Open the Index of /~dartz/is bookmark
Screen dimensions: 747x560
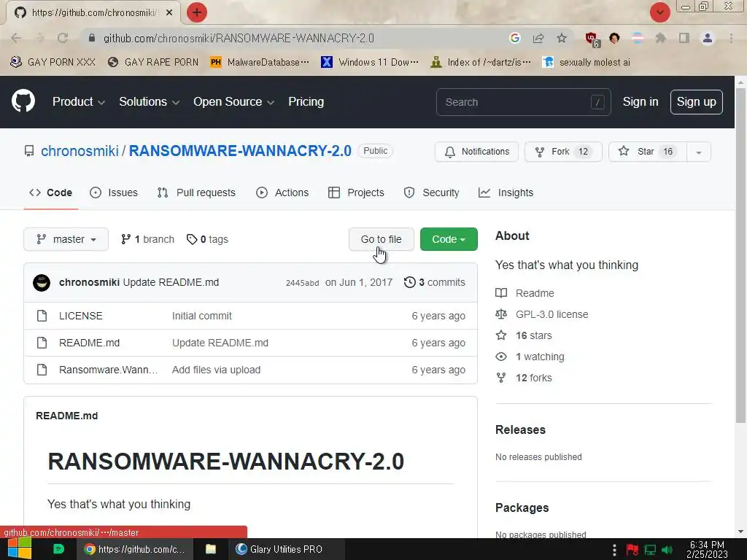[480, 63]
